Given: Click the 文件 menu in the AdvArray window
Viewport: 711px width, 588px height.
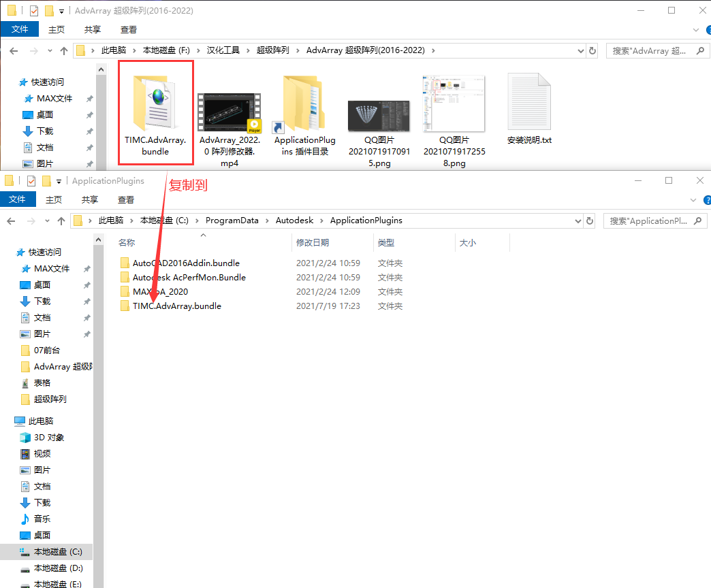Looking at the screenshot, I should click(x=20, y=29).
